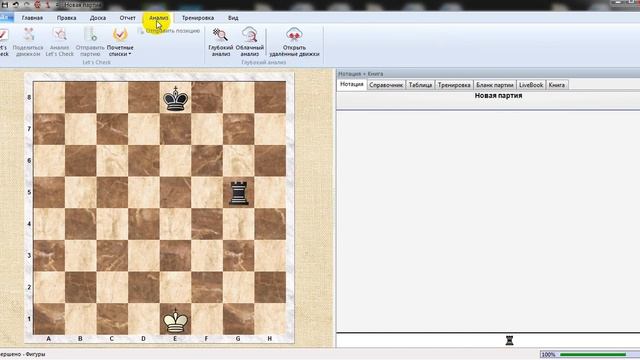The height and width of the screenshot is (360, 640).
Task: Click the captured rook icon below the notation pane
Action: point(509,340)
